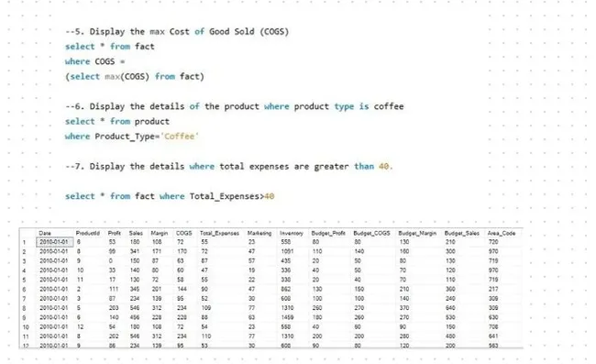Click the Budget_Sales value 530
This screenshot has height=364, width=596.
point(450,317)
